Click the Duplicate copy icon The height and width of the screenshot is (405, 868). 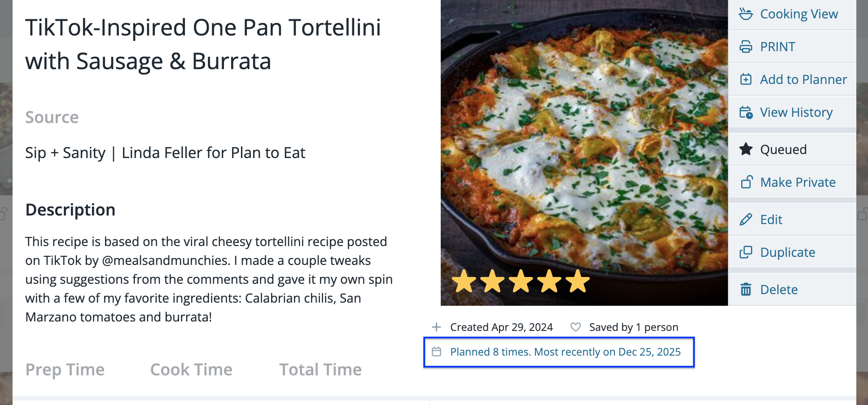pyautogui.click(x=746, y=252)
